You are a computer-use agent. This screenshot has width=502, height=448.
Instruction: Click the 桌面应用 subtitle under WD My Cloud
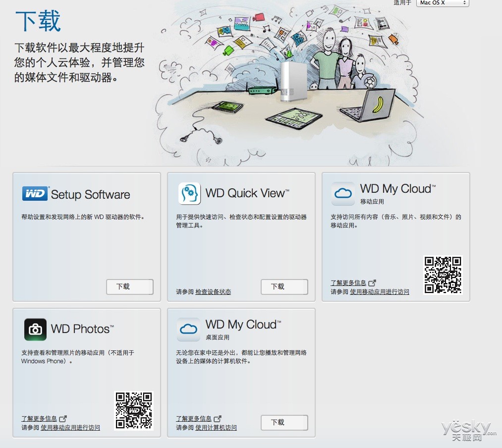(x=217, y=337)
